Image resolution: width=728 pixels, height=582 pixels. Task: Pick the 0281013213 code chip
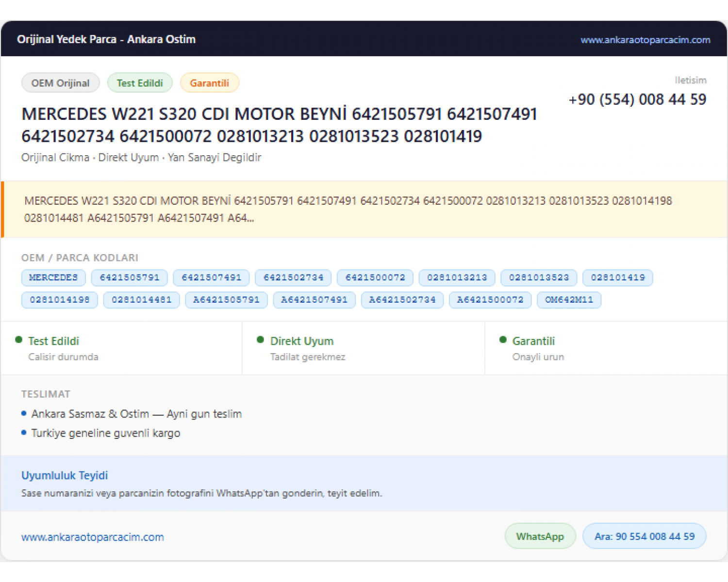(x=457, y=277)
